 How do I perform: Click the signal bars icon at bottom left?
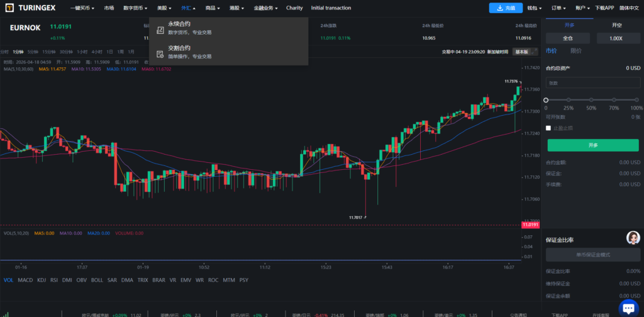tap(7, 313)
